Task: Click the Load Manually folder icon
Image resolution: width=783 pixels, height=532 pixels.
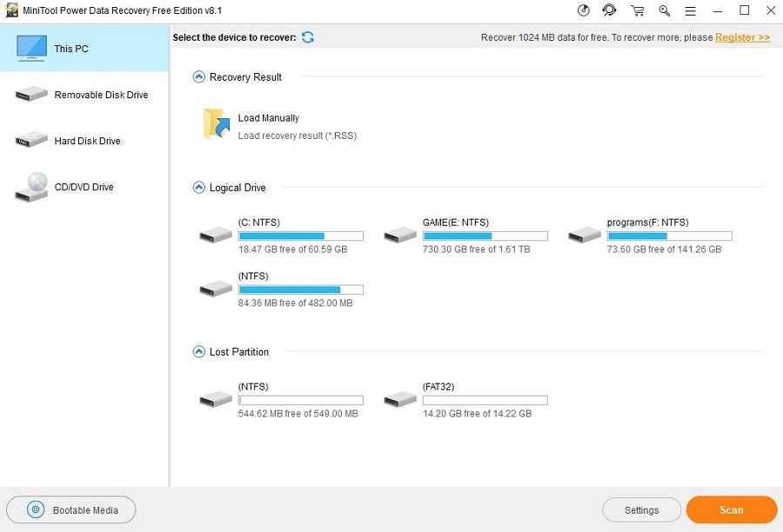Action: [216, 124]
